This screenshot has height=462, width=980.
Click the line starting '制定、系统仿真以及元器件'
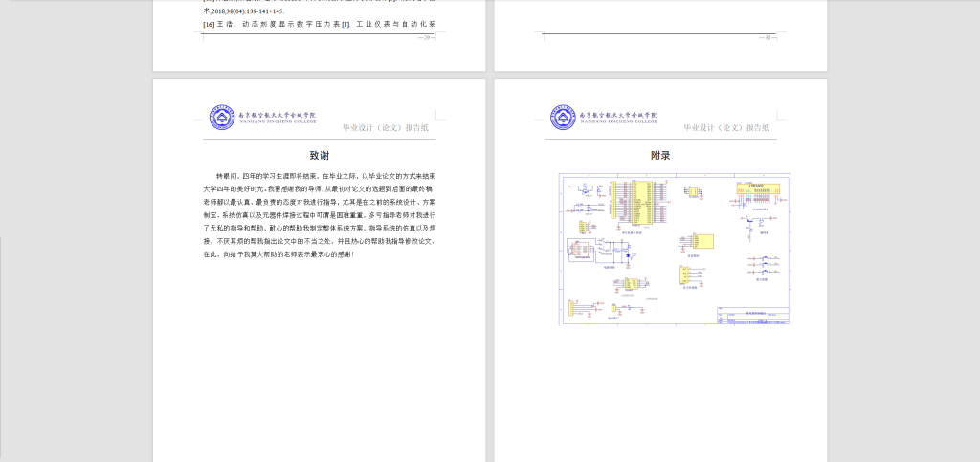(x=320, y=215)
